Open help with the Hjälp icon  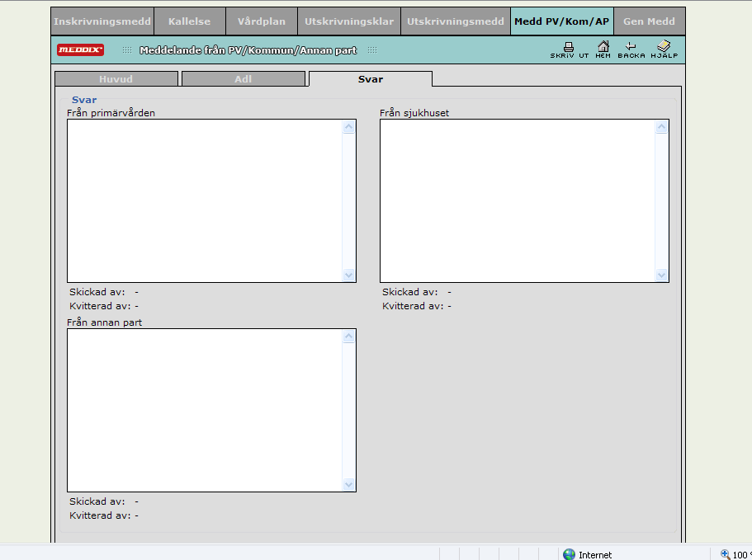click(665, 49)
